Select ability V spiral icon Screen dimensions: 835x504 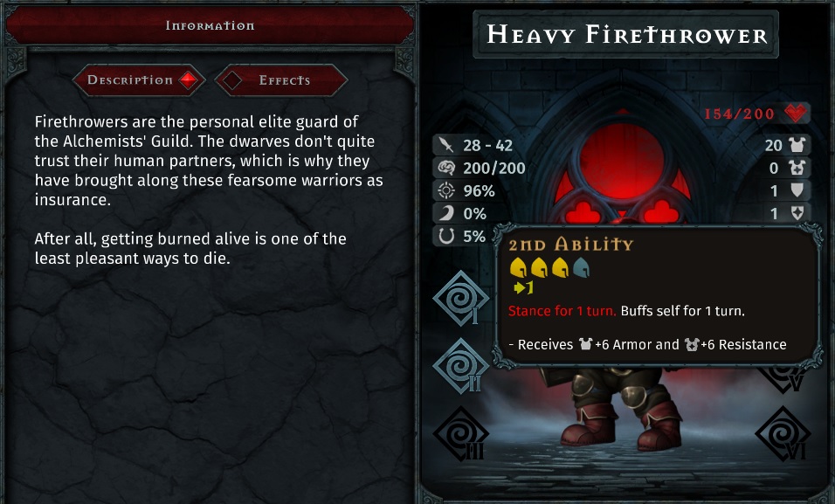click(783, 377)
